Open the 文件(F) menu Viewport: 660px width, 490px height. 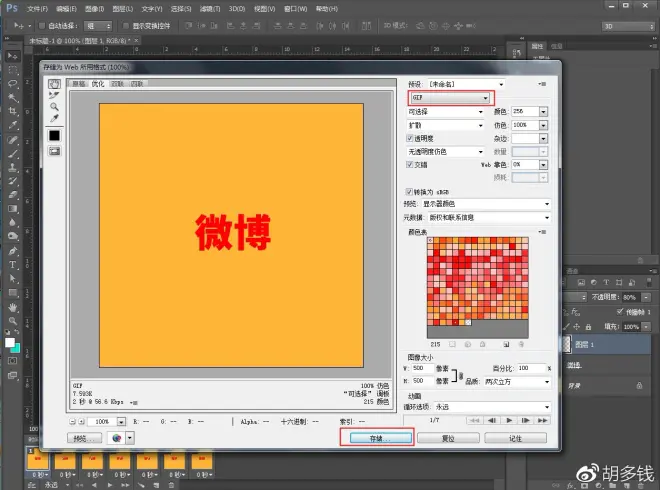[x=37, y=8]
